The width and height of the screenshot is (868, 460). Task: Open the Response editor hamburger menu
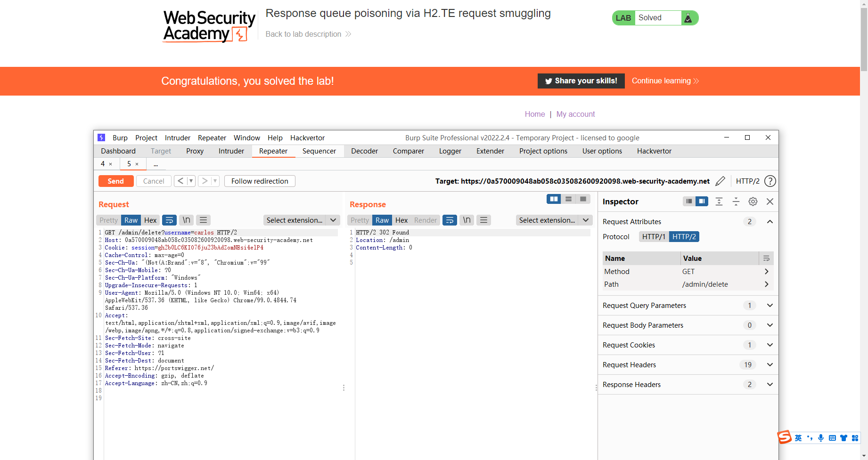tap(483, 220)
